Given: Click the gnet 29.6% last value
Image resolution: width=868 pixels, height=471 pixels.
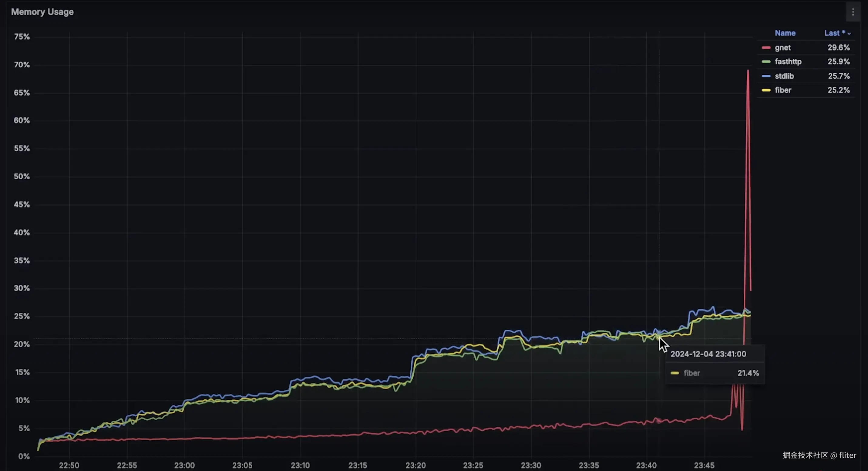Looking at the screenshot, I should [838, 48].
